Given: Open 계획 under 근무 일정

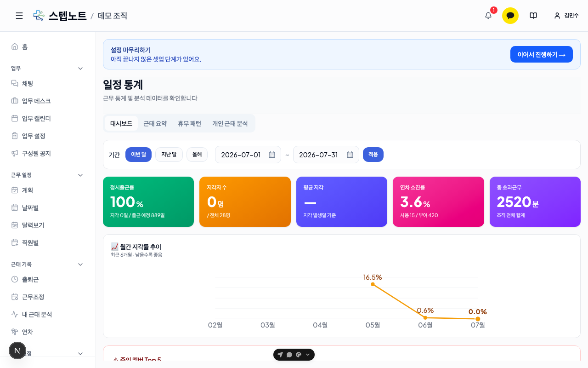Looking at the screenshot, I should [48, 190].
